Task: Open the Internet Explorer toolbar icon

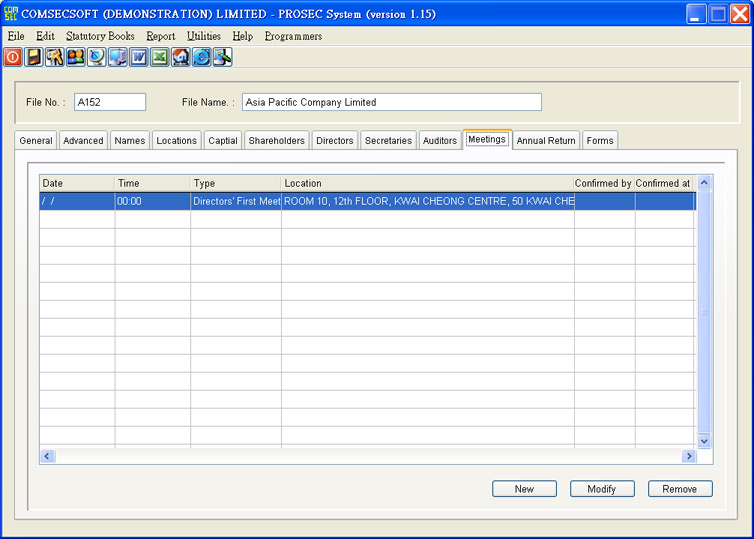Action: (x=202, y=58)
